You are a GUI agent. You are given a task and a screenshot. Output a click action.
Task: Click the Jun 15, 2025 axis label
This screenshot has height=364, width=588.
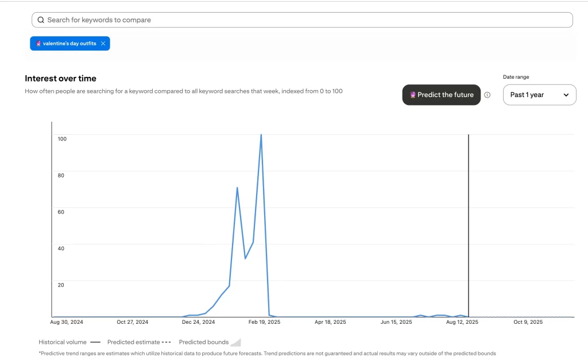[396, 322]
